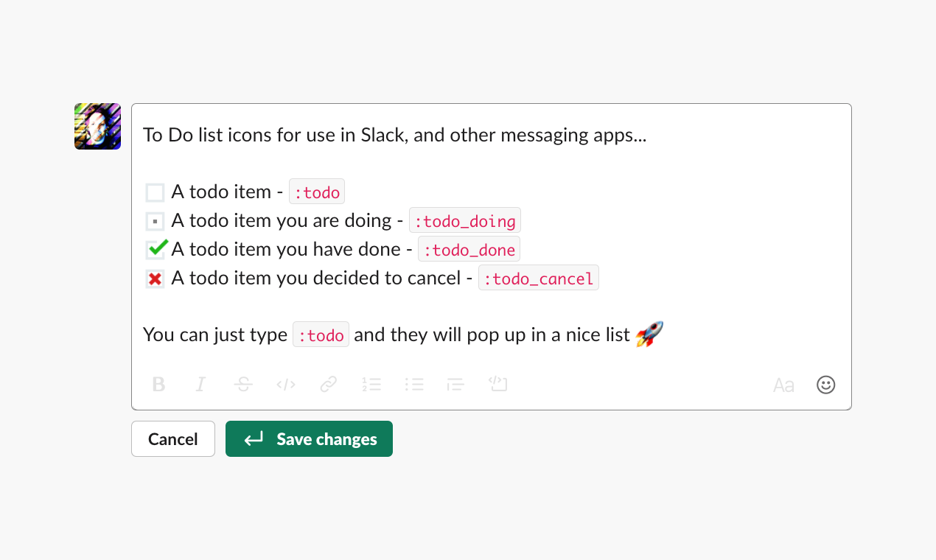Click the blockquote formatting icon
This screenshot has height=560, width=936.
455,384
